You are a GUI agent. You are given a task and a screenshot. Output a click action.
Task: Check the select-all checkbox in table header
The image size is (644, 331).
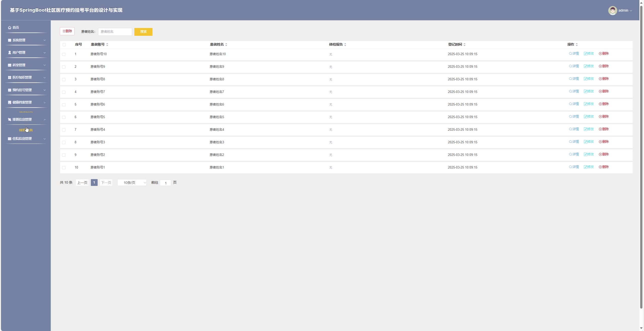pos(64,45)
